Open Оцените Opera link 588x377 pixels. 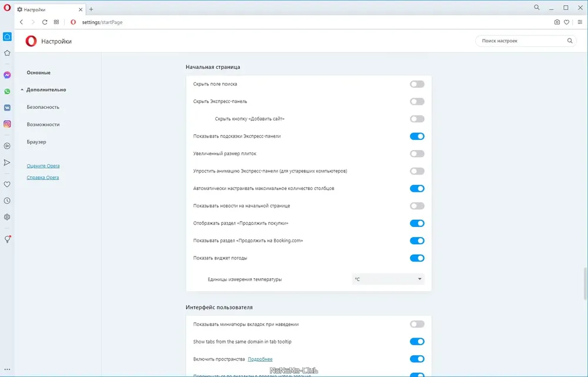point(43,166)
